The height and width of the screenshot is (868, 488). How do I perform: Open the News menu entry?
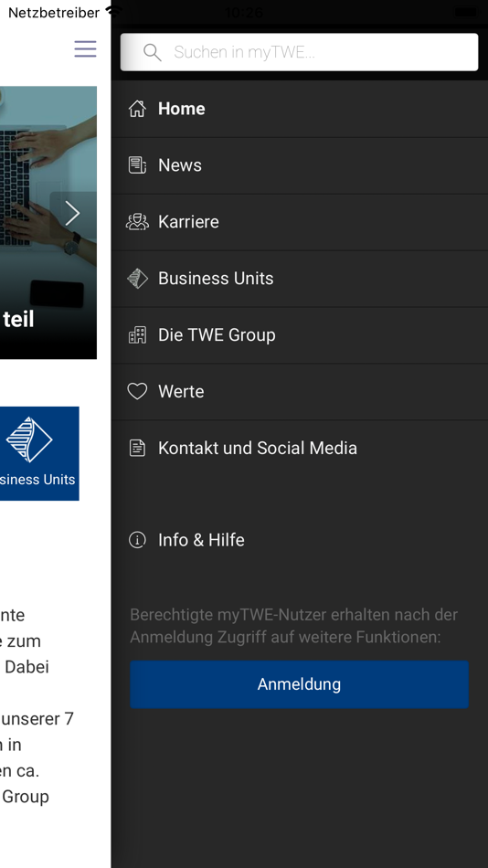tap(299, 165)
